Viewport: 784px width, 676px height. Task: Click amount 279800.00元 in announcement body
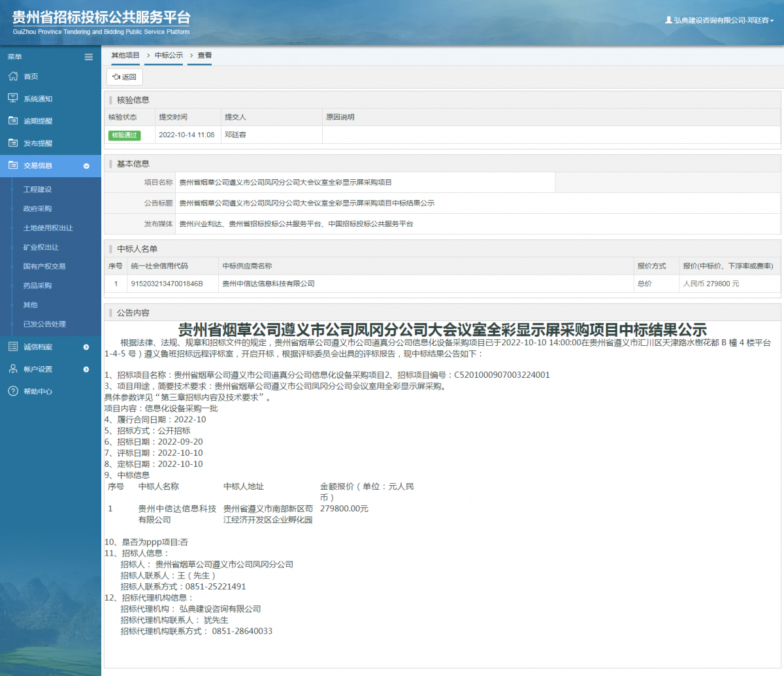344,509
